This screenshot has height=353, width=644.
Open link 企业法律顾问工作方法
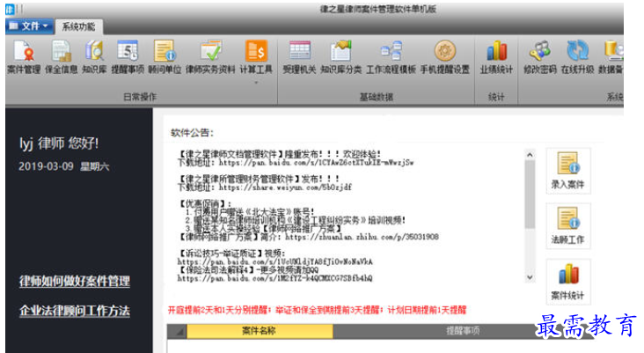click(x=75, y=311)
